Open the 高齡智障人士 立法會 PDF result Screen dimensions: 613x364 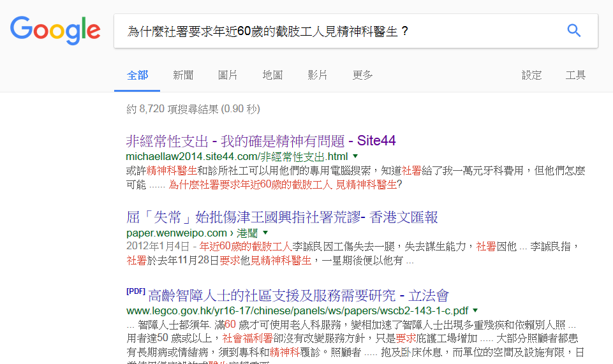(299, 295)
